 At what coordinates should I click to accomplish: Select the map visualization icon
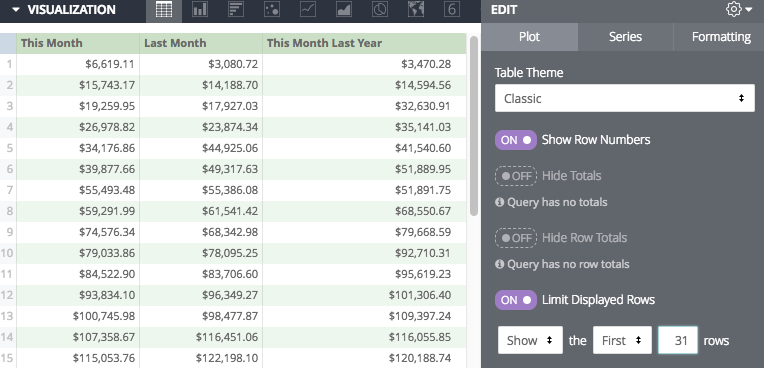[x=416, y=10]
